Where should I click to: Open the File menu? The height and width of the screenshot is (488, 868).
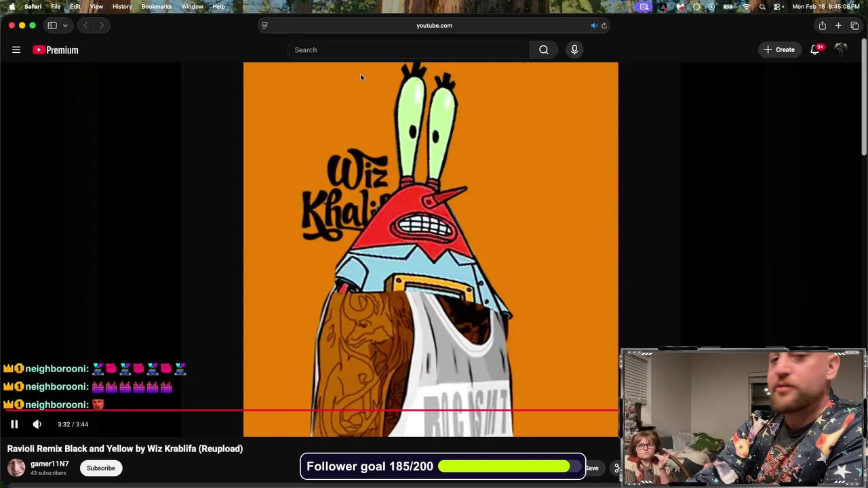pyautogui.click(x=56, y=7)
